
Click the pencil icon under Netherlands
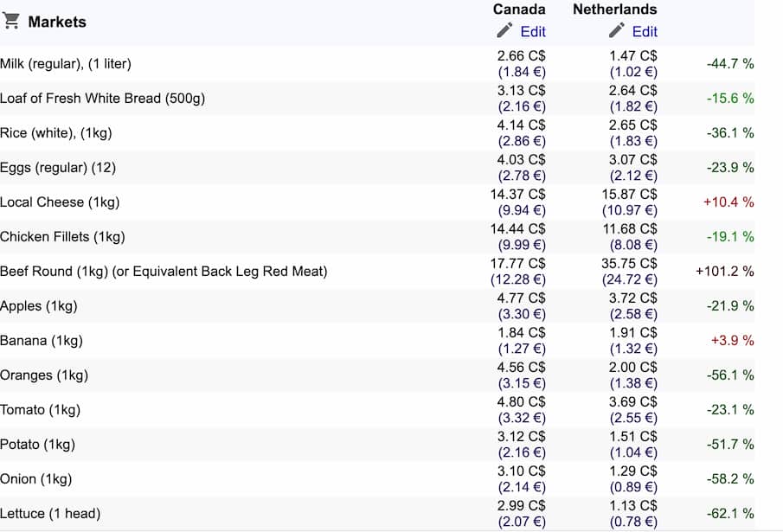click(x=616, y=31)
